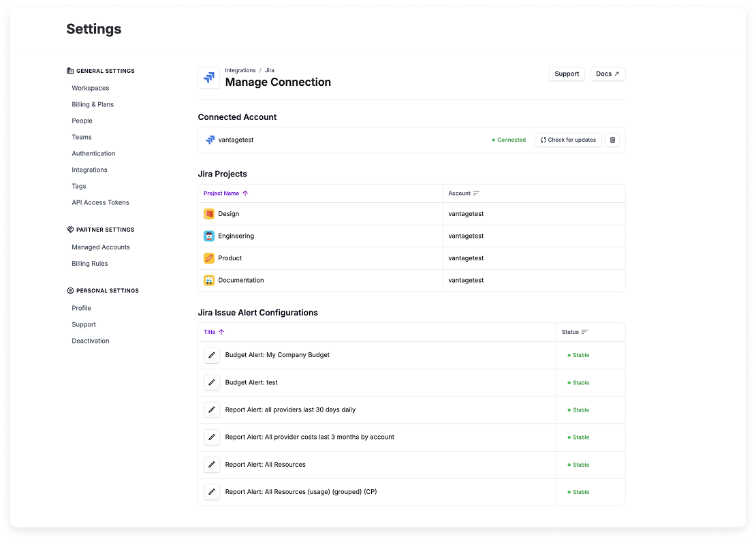Click the Engineering project avatar icon
The width and height of the screenshot is (756, 541).
pyautogui.click(x=209, y=236)
